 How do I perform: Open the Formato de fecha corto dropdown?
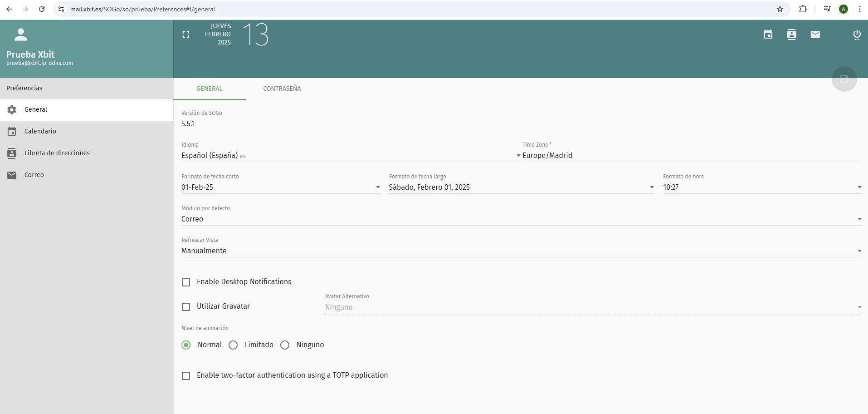click(281, 187)
